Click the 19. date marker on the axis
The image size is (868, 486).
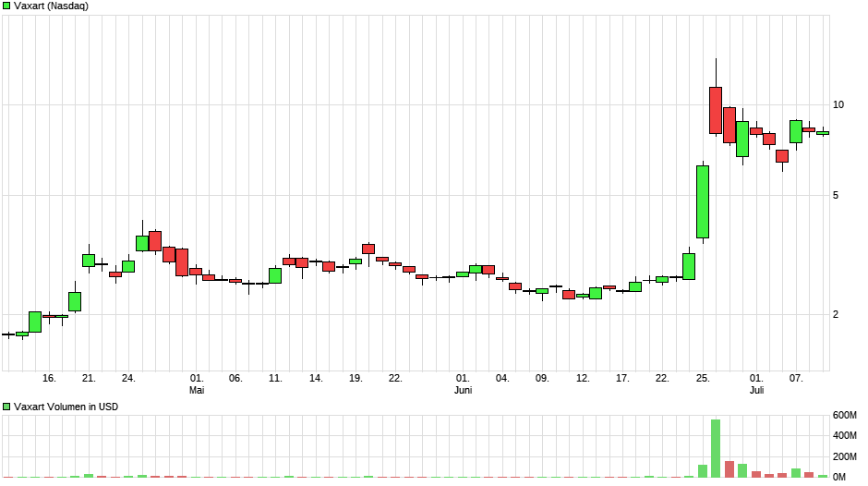[356, 378]
